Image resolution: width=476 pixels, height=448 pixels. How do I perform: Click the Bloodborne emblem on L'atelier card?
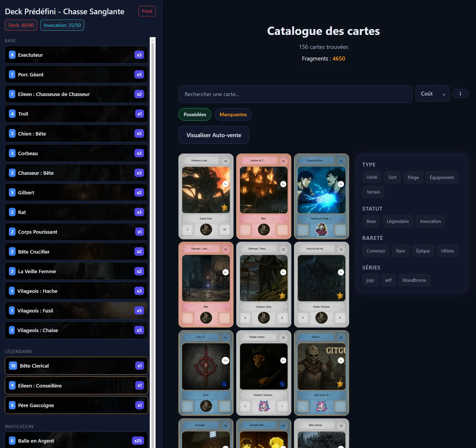pos(264,230)
